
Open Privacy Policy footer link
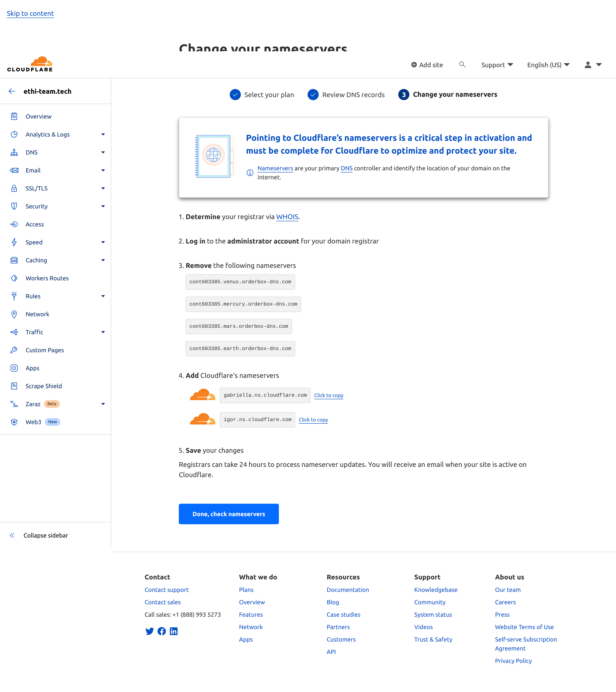513,661
